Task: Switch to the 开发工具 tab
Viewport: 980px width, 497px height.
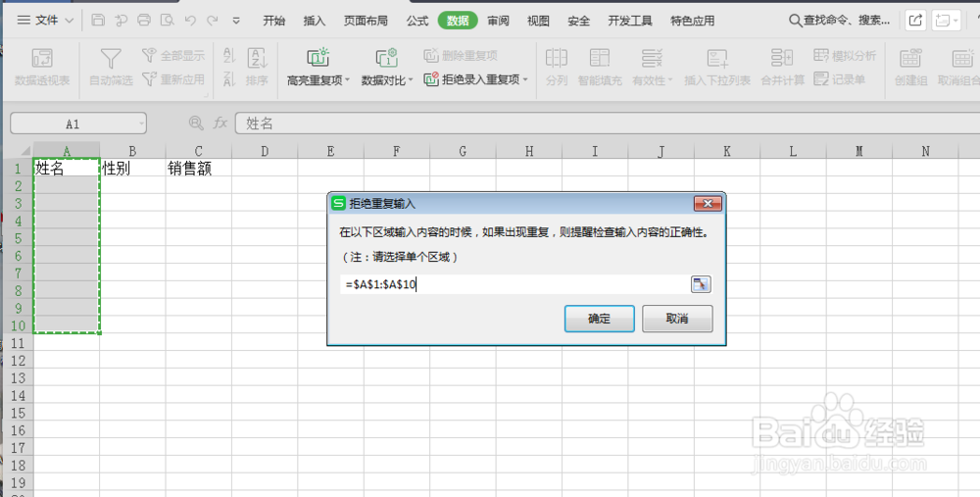Action: tap(630, 21)
